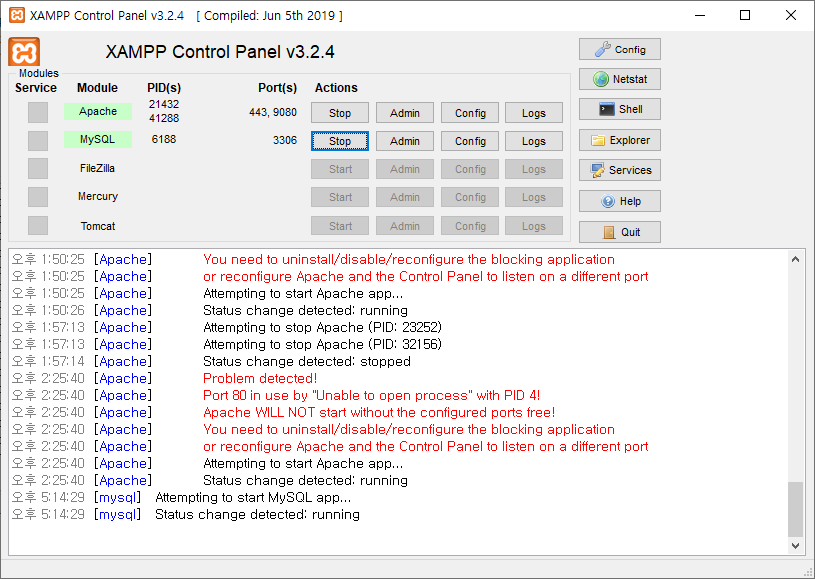Maximize the XAMPP Control Panel window
Image resolution: width=815 pixels, height=579 pixels.
click(x=745, y=15)
